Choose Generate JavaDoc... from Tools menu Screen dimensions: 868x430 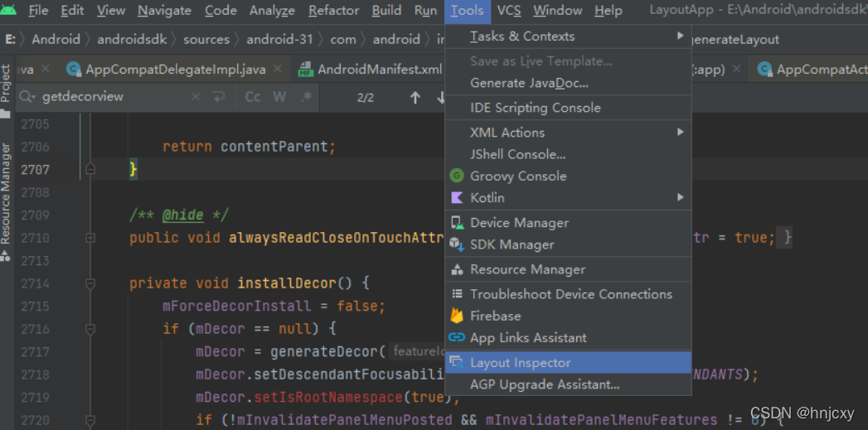[x=569, y=83]
